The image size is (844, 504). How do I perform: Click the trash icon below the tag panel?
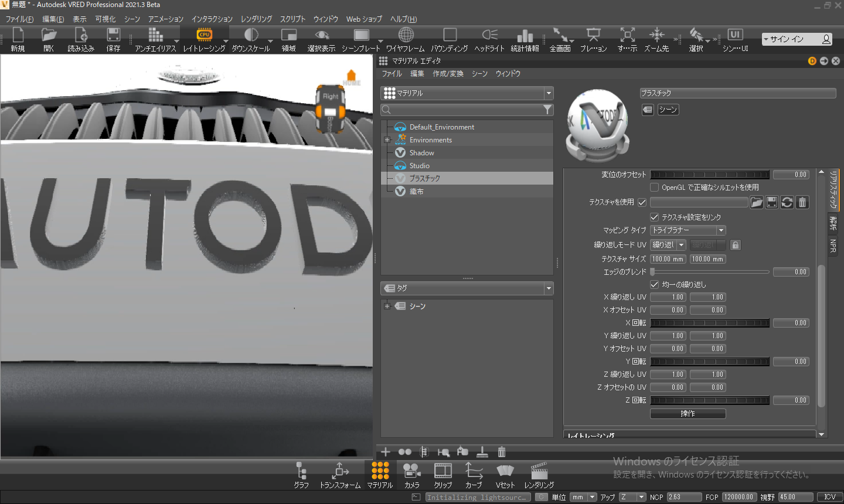502,452
